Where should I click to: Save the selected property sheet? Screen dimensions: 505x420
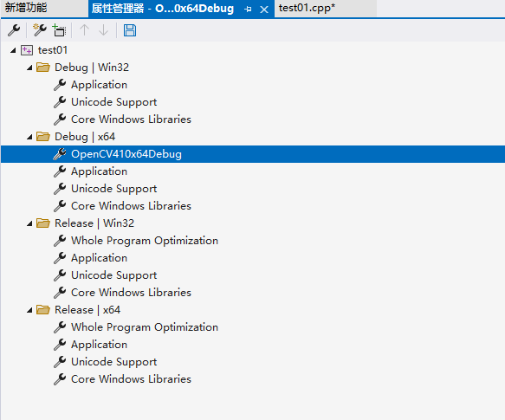tap(130, 30)
